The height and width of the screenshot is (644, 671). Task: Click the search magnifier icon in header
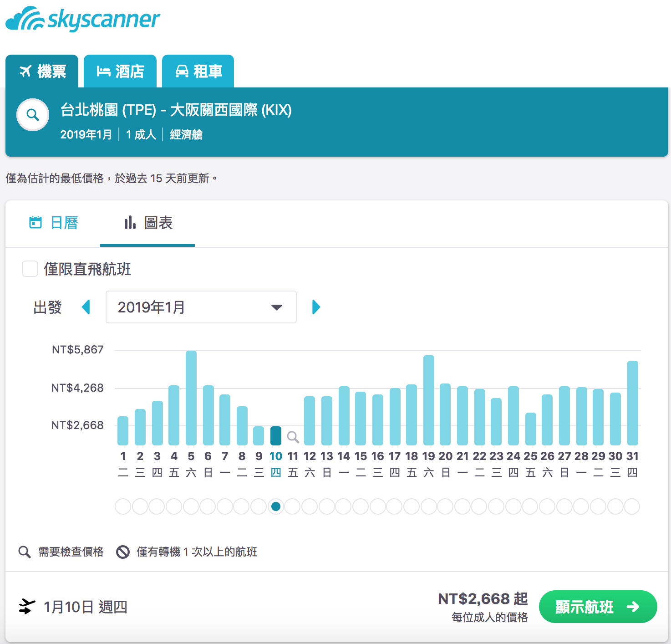point(33,115)
